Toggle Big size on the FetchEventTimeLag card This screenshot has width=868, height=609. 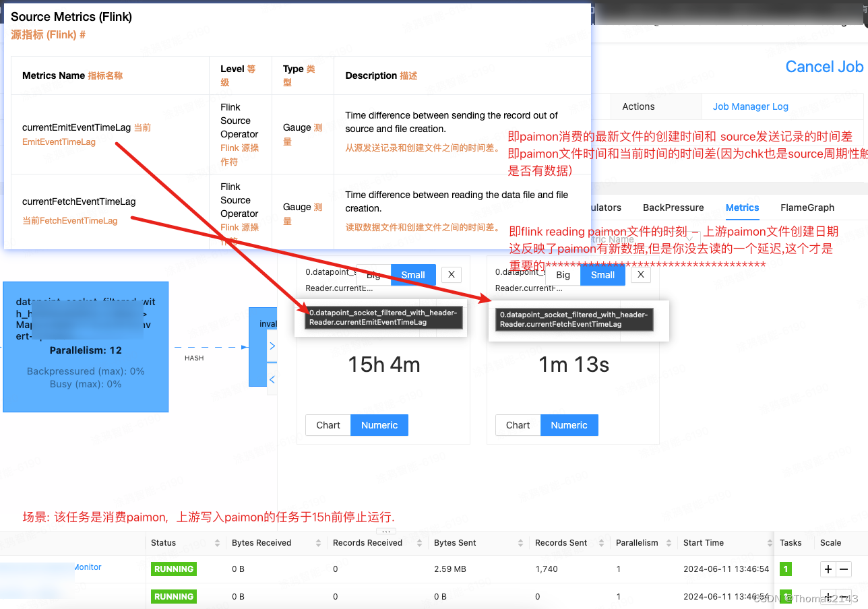click(563, 274)
